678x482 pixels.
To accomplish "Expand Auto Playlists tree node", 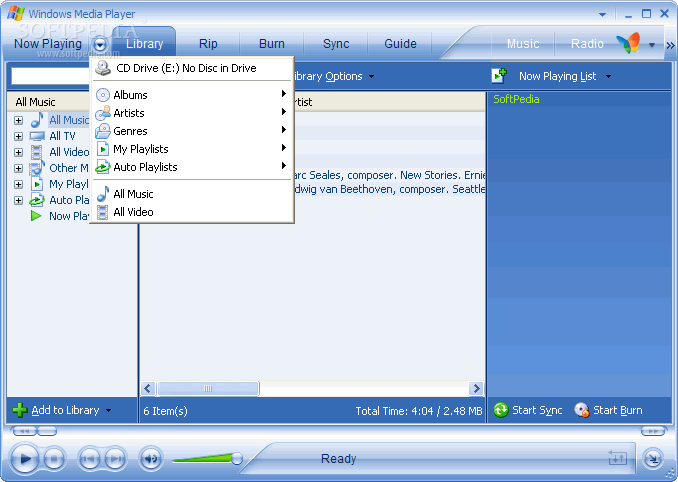I will 18,200.
